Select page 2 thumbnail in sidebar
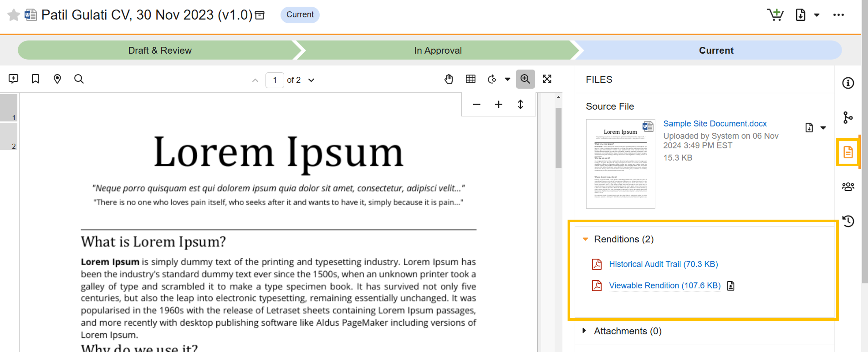The width and height of the screenshot is (868, 352). tap(9, 136)
